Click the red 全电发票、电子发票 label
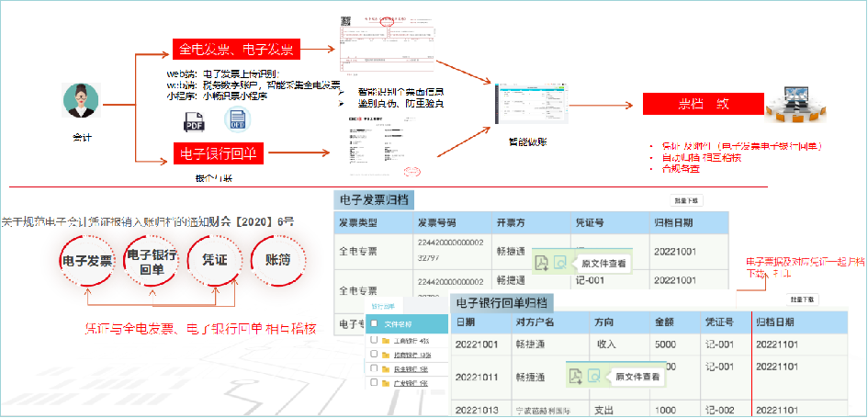 click(236, 50)
